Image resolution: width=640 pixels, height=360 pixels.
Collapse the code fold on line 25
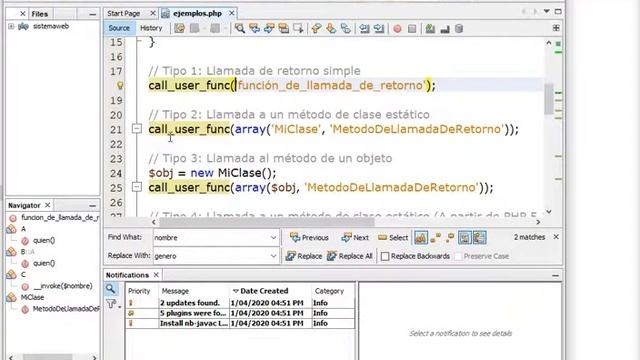(x=137, y=187)
